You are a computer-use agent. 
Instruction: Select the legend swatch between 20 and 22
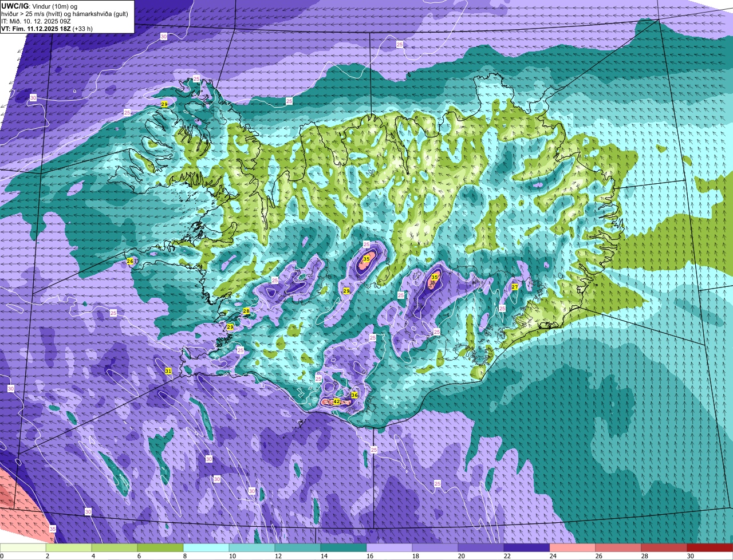pos(481,548)
